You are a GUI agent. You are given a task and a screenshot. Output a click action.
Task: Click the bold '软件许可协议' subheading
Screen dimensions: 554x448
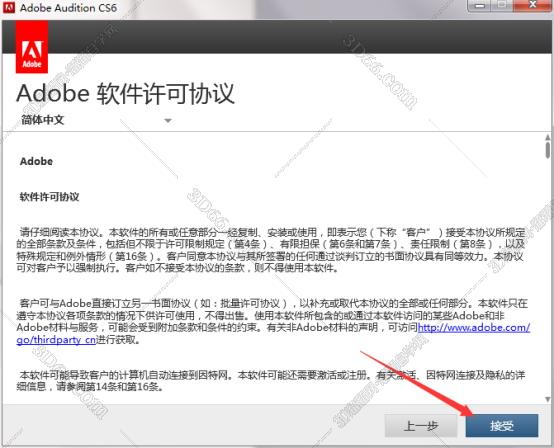pyautogui.click(x=49, y=197)
